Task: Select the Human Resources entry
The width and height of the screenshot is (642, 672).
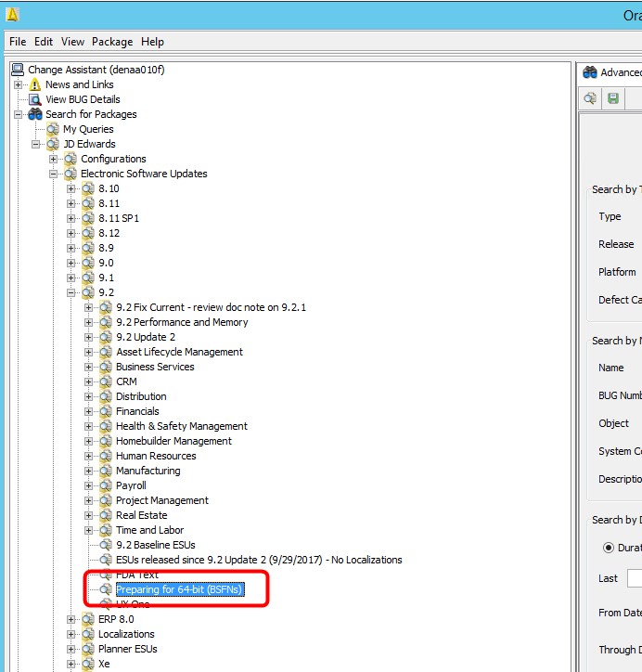Action: tap(156, 456)
